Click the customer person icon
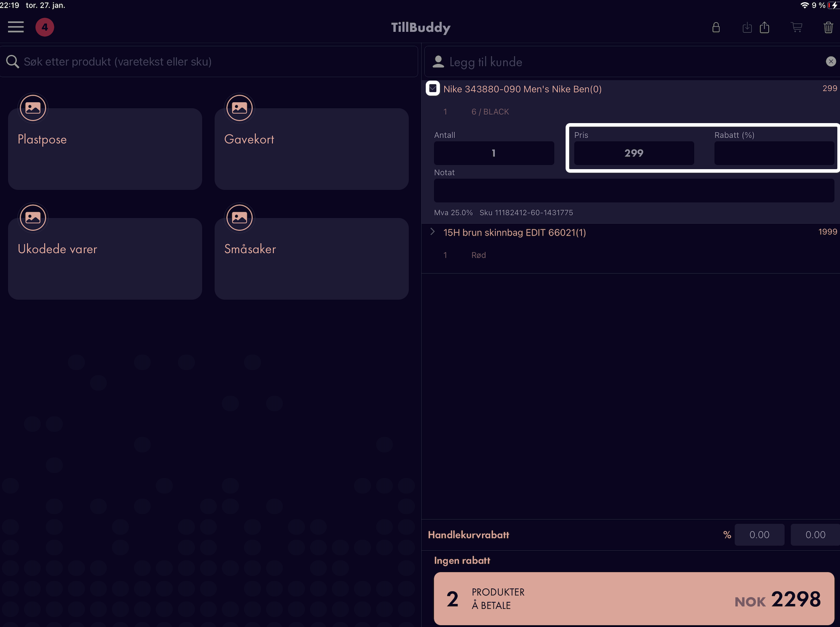Screen dimensions: 840x627 click(x=438, y=62)
